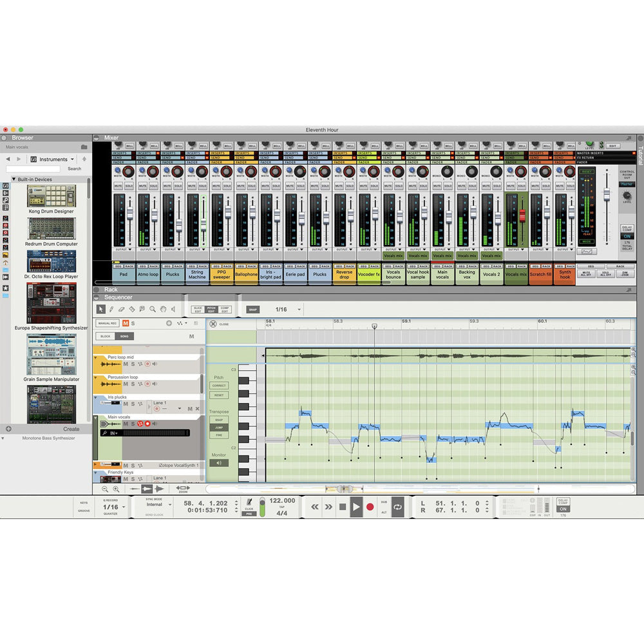The width and height of the screenshot is (644, 644).
Task: Click the red transport Record button
Action: (370, 507)
